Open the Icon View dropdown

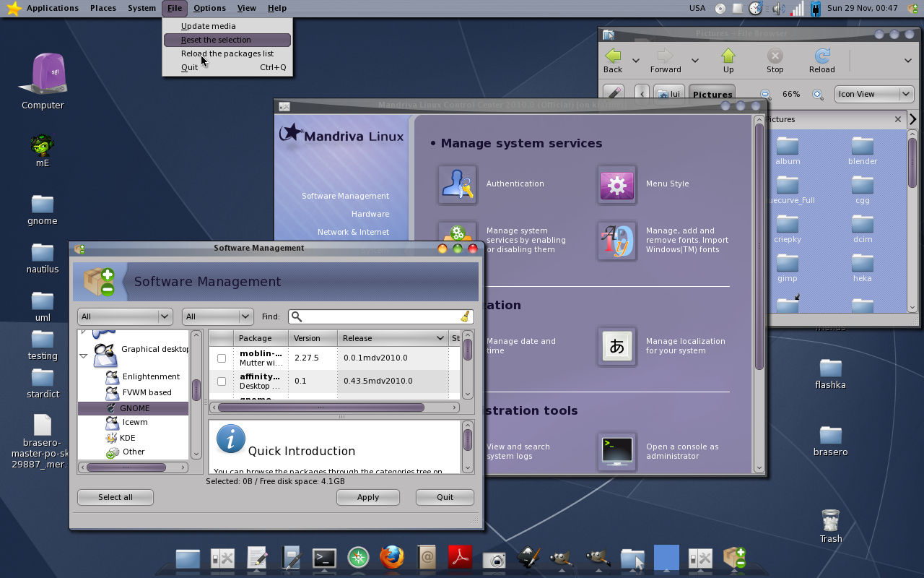point(873,94)
